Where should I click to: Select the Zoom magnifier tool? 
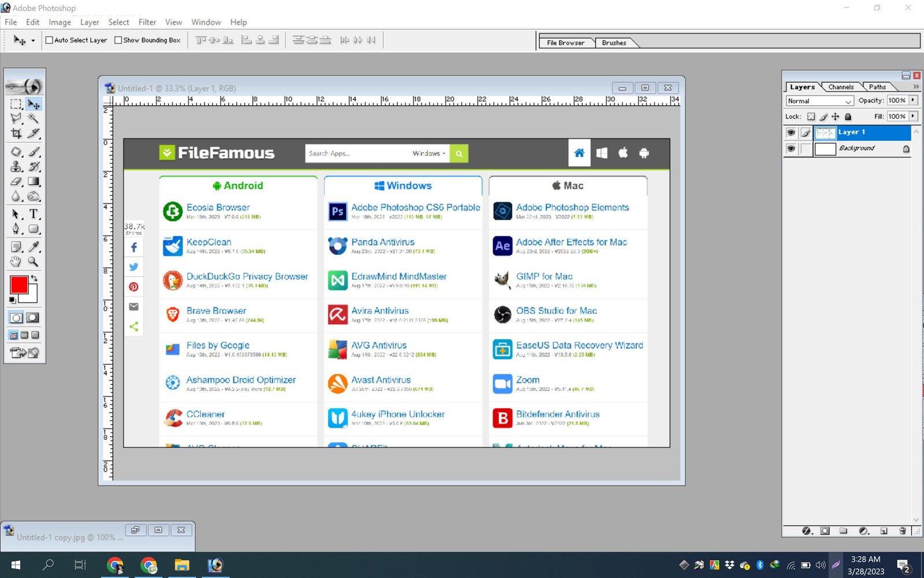(33, 261)
